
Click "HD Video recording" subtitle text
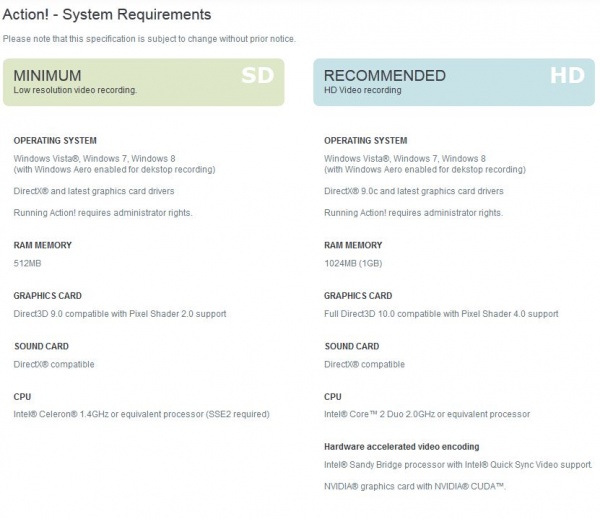tap(362, 90)
